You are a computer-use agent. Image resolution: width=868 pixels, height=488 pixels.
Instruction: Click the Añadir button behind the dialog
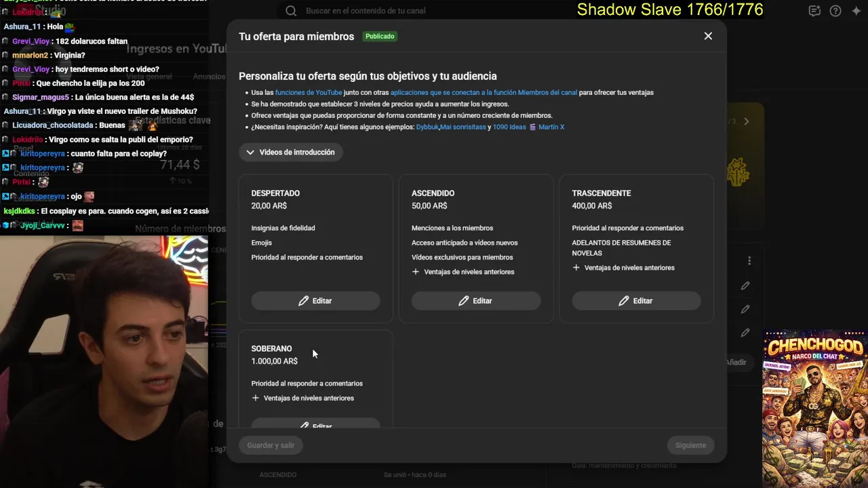736,363
